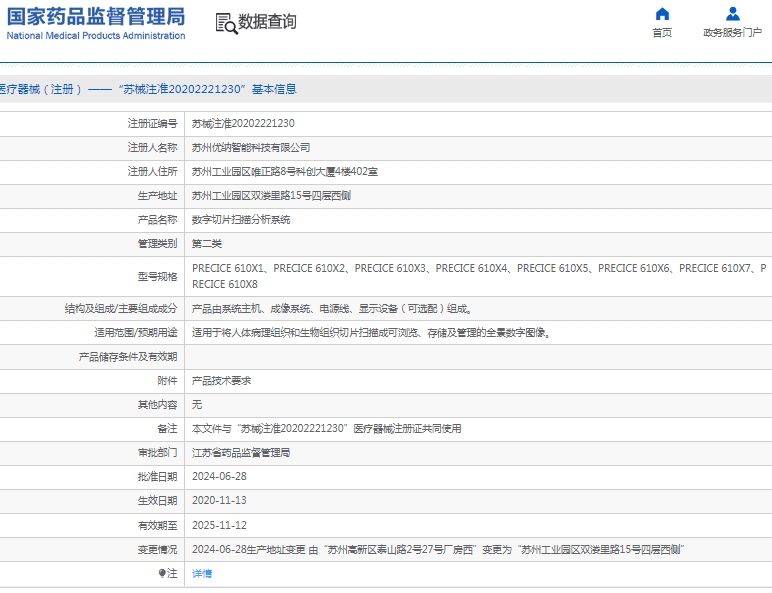Click intended use text 适用于将人体病理组织

point(371,333)
